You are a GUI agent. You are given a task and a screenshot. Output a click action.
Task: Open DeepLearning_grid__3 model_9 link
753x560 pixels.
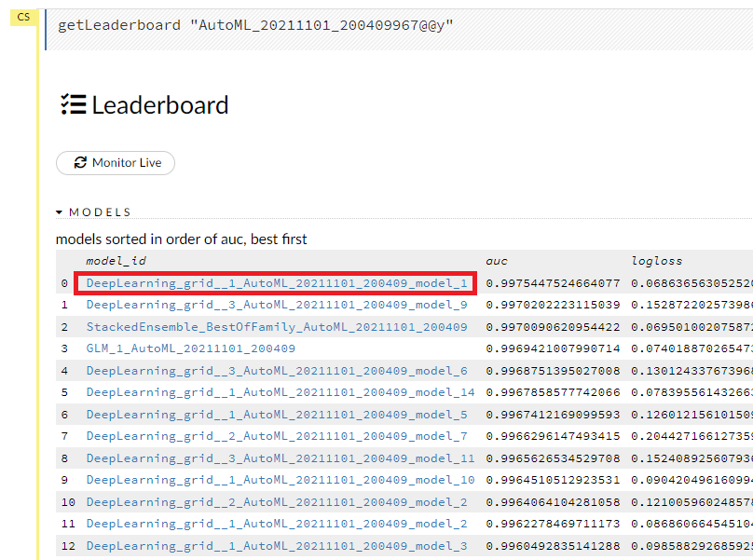(x=277, y=305)
